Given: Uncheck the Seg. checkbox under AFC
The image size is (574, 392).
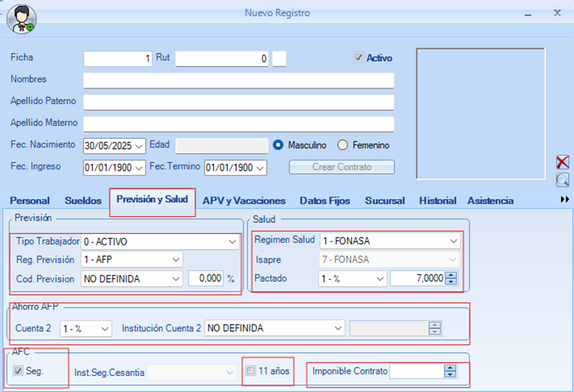Looking at the screenshot, I should point(18,371).
